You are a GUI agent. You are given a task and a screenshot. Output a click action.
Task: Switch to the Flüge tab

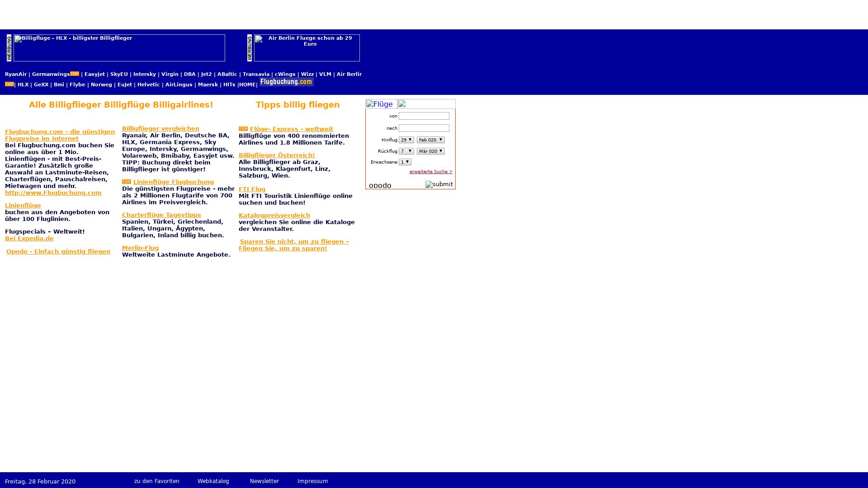click(x=381, y=103)
